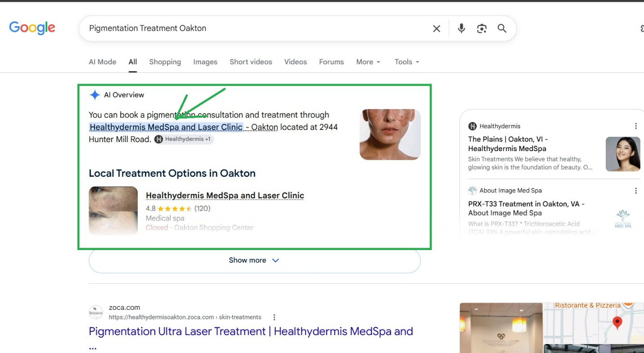
Task: Click smiling woman thumbnail in Healthydermis card
Action: pos(623,154)
